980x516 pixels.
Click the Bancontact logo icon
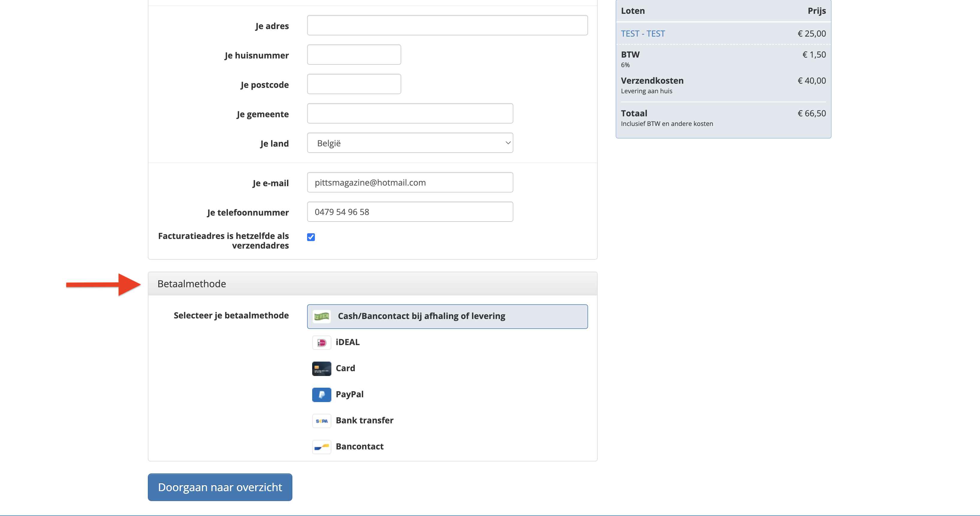point(321,447)
